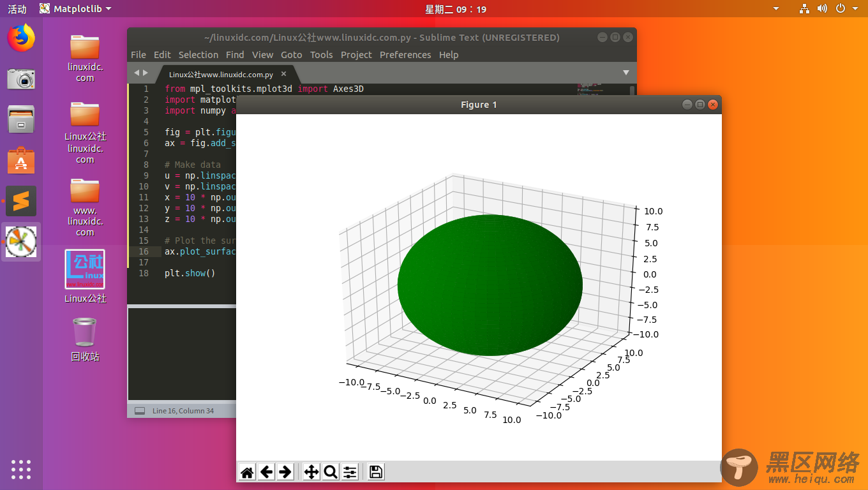Screen dimensions: 868x490
Task: Open the Edit menu in Sublime Text
Action: coord(162,55)
